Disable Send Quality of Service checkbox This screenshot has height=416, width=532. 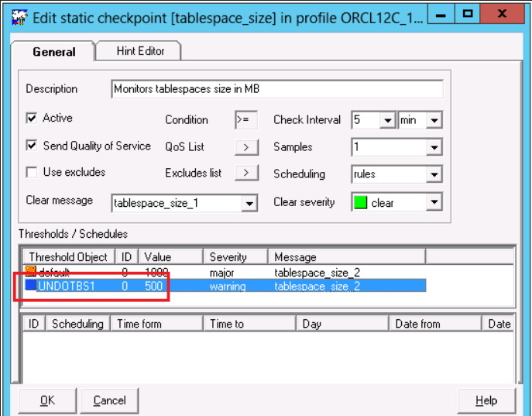coord(32,146)
